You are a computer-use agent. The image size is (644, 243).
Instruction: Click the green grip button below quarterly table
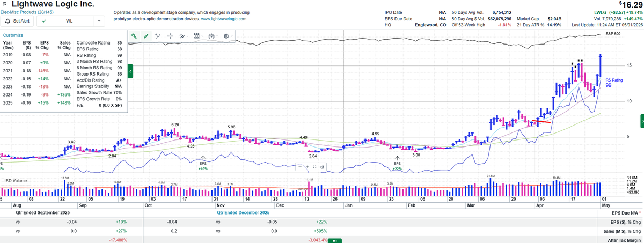click(x=334, y=240)
